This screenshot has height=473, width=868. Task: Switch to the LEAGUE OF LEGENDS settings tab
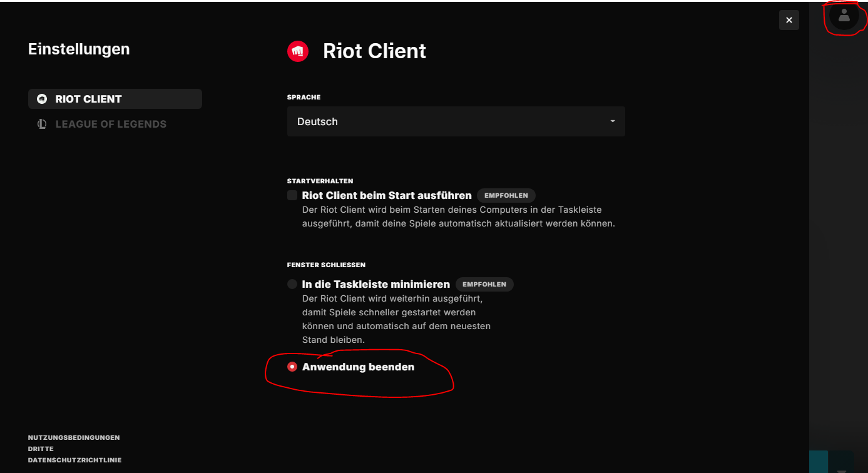click(110, 123)
